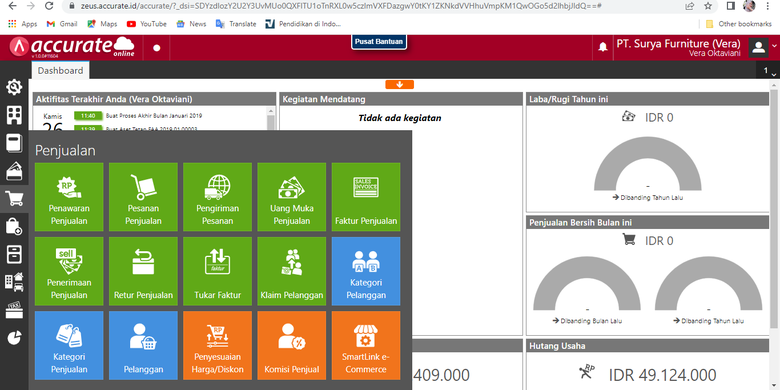The image size is (780, 390).
Task: Open Klaim Pelanggan tile
Action: [292, 271]
